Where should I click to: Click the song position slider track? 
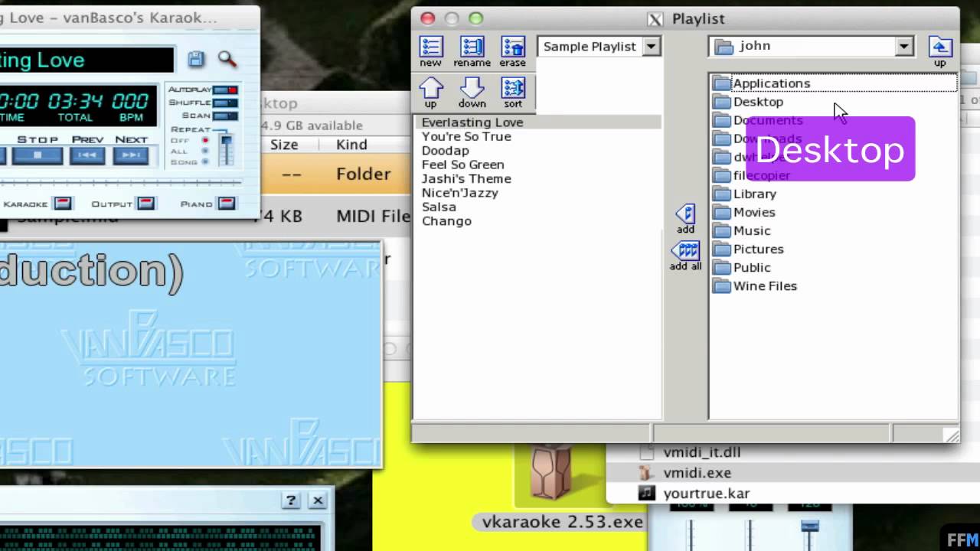(x=121, y=183)
